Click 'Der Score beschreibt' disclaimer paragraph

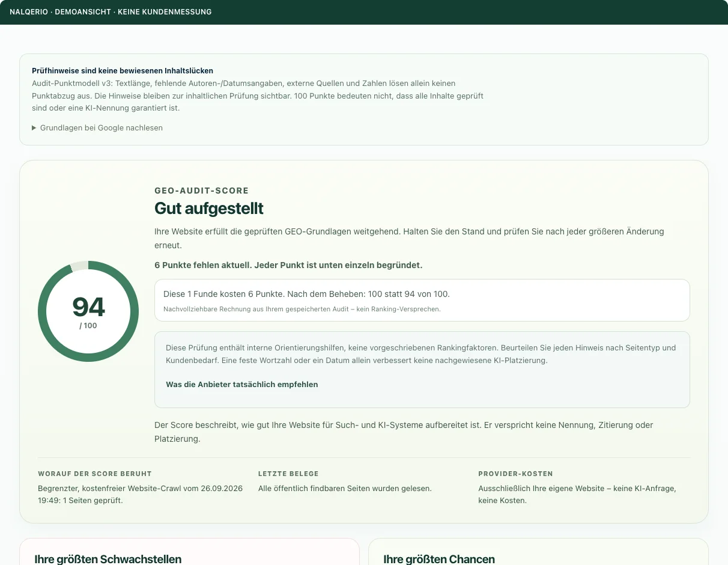[x=404, y=432]
